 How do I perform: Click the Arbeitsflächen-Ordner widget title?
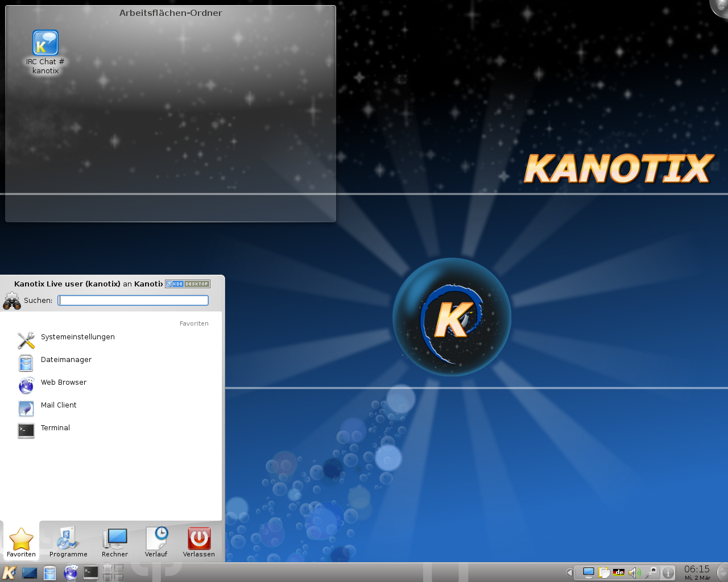tap(171, 13)
